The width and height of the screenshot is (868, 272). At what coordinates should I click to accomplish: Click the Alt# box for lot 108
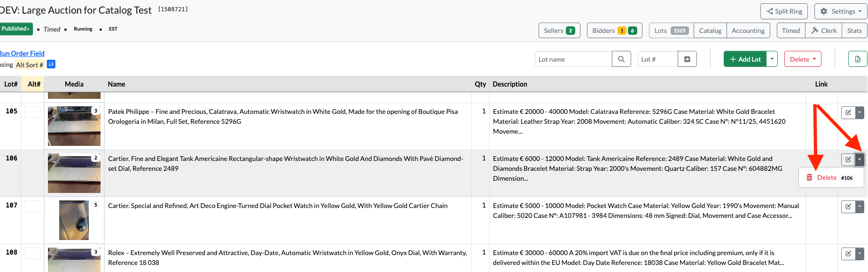(32, 253)
